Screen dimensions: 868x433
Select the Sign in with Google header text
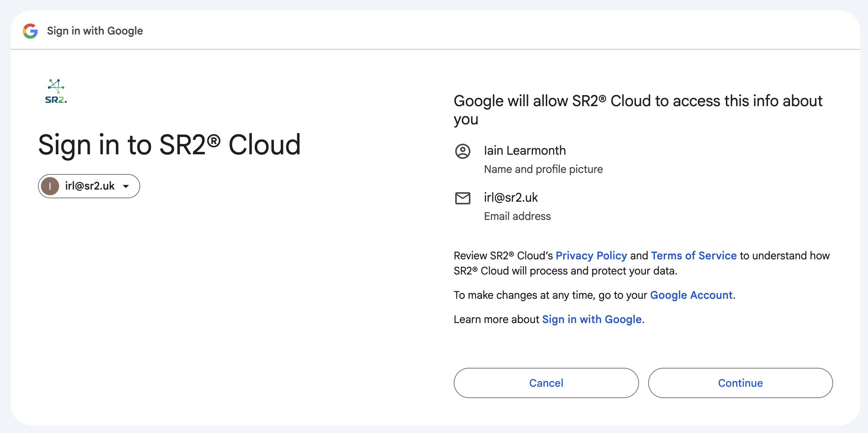coord(95,31)
